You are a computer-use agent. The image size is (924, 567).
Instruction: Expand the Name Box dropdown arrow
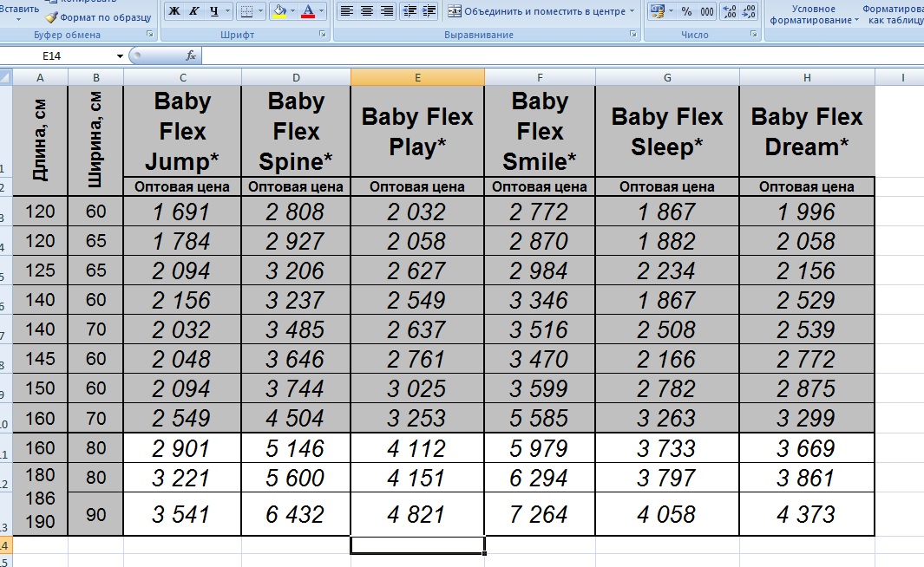120,56
